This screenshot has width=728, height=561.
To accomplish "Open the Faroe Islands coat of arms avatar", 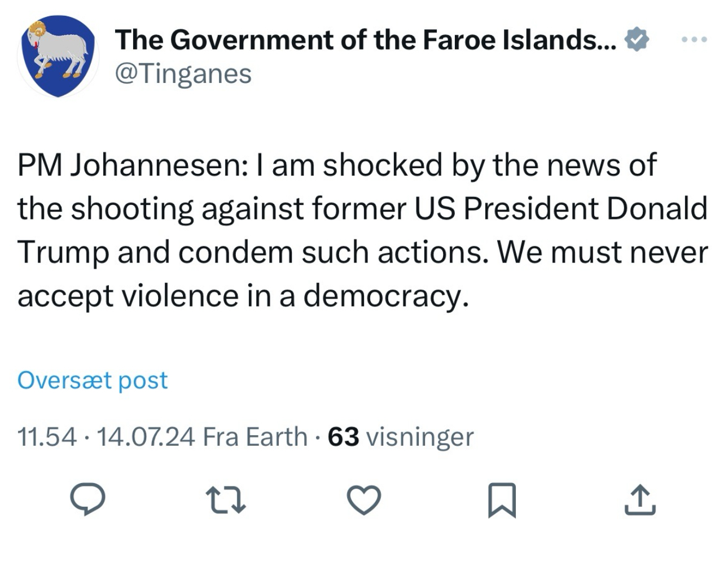I will (x=59, y=56).
